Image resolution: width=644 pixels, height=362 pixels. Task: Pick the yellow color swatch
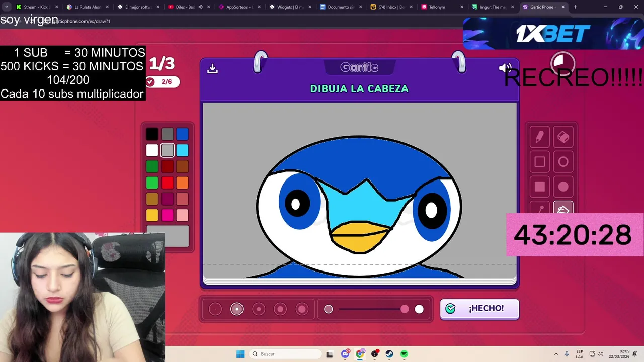[152, 215]
